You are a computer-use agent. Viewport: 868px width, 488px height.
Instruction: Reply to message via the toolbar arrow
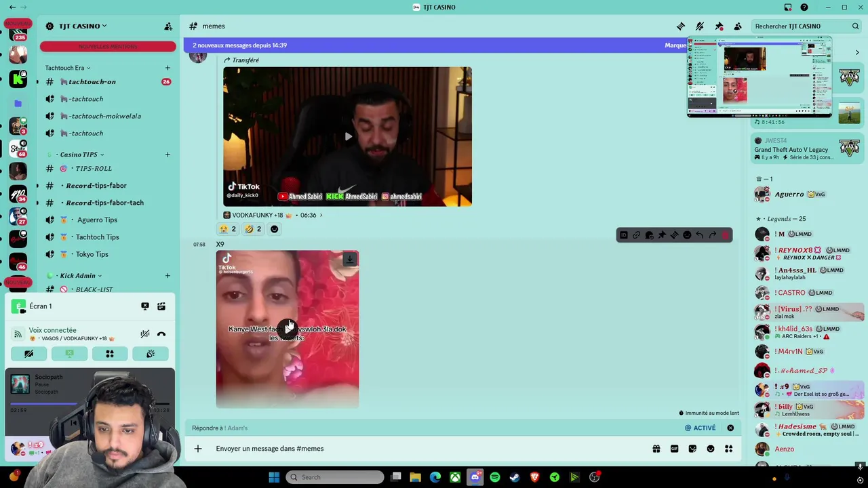(700, 235)
